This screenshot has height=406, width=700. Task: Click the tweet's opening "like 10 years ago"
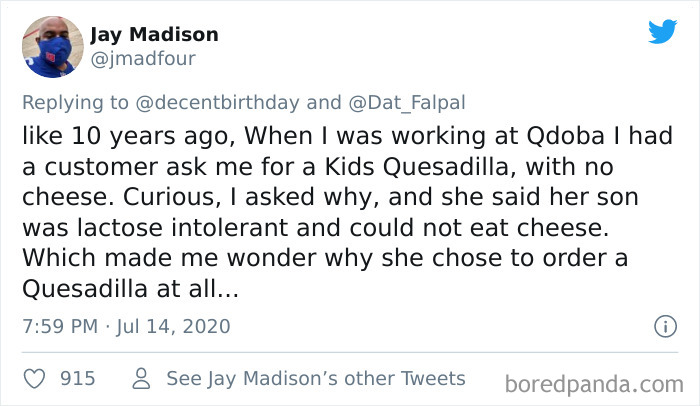coord(112,132)
